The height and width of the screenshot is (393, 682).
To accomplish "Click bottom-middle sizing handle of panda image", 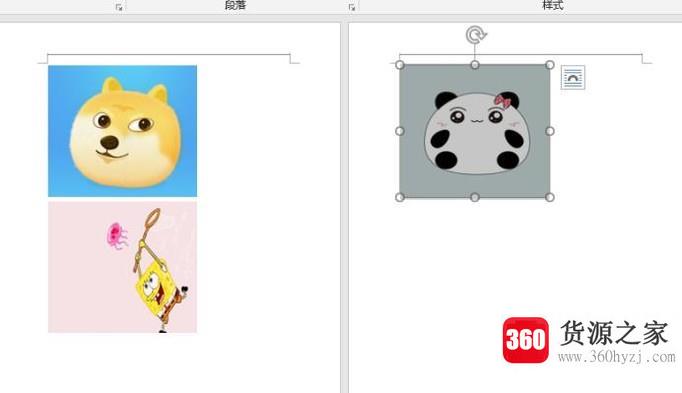I will [x=475, y=197].
